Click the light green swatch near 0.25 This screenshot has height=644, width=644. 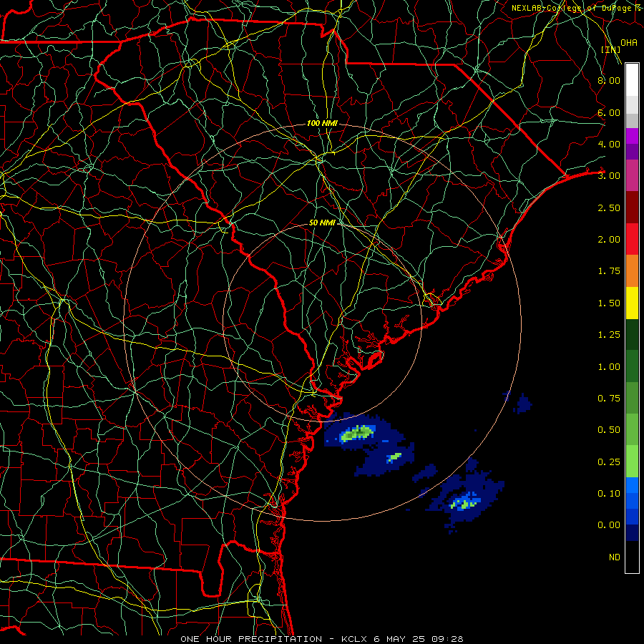coord(632,462)
